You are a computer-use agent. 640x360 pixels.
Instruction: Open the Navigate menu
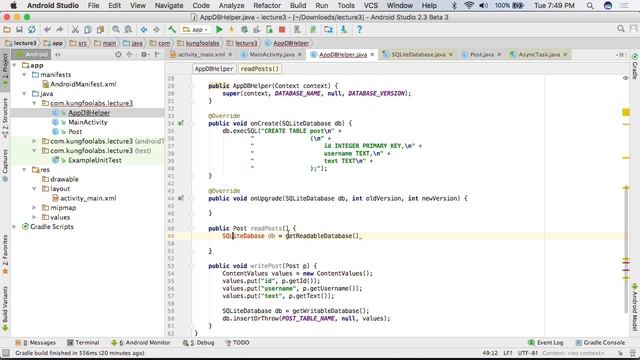[169, 6]
